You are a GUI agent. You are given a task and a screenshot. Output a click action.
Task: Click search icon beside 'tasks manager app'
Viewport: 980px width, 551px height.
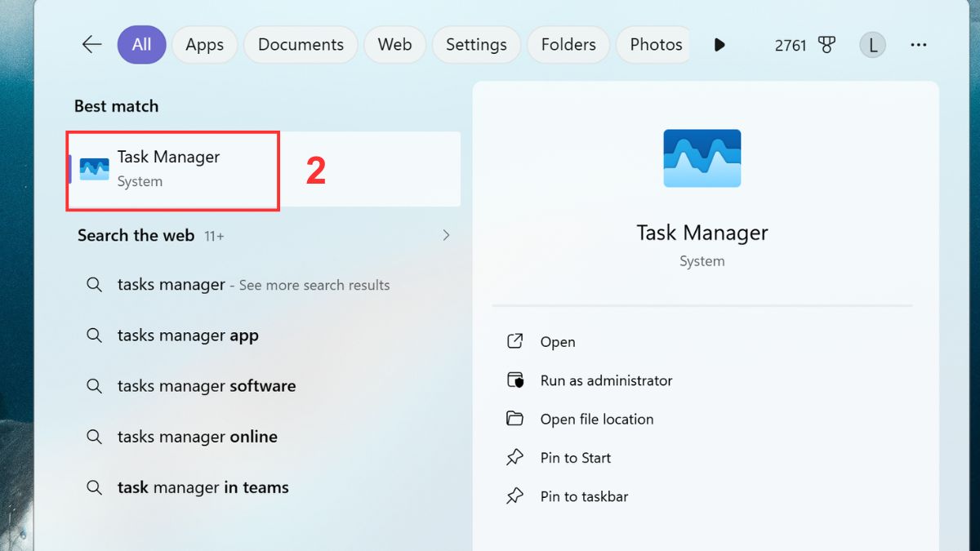tap(95, 335)
